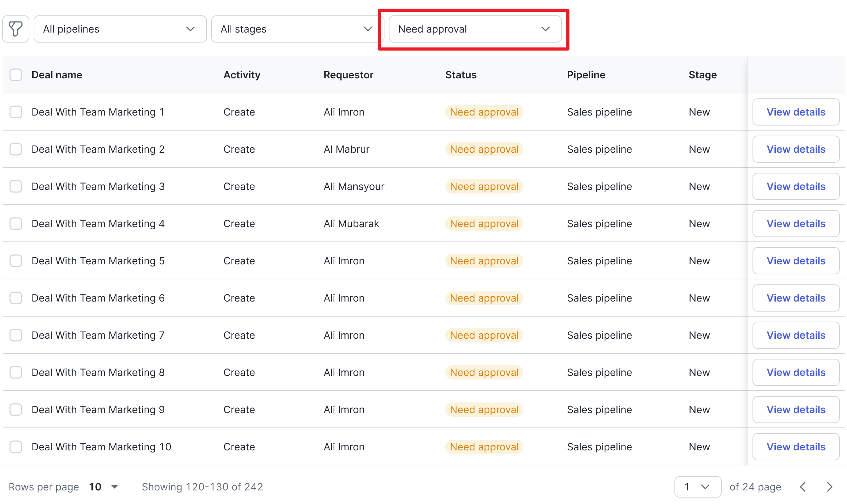Click Need approval badge for Marketing 1

(484, 112)
